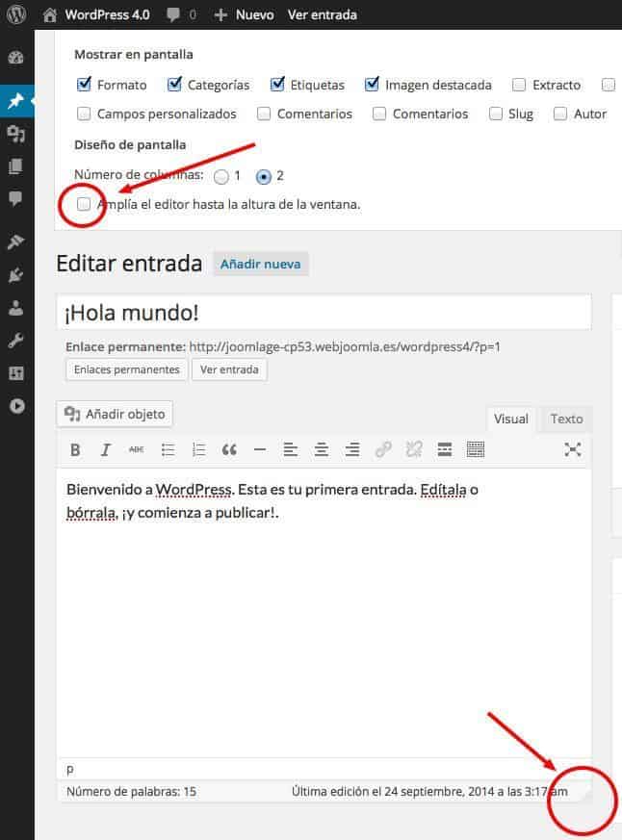Open Plugins from sidebar plug icon

(16, 275)
